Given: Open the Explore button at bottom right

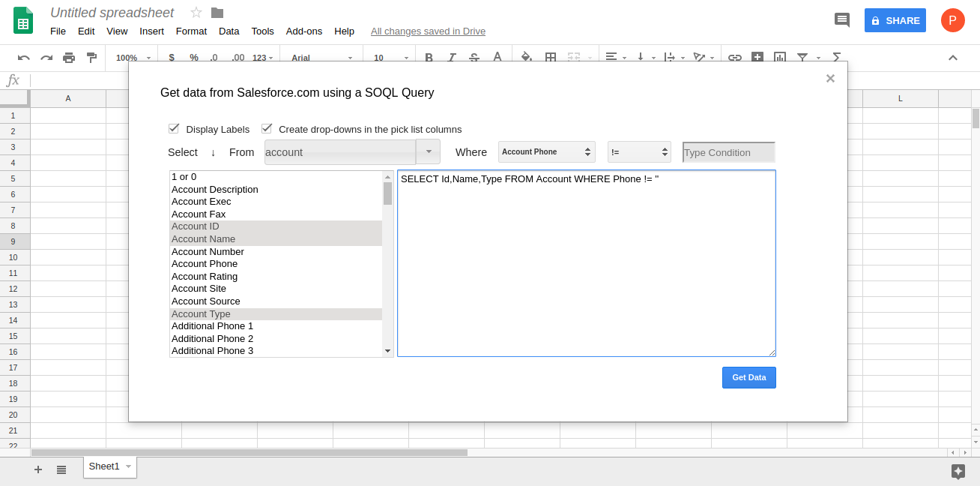Looking at the screenshot, I should (958, 471).
